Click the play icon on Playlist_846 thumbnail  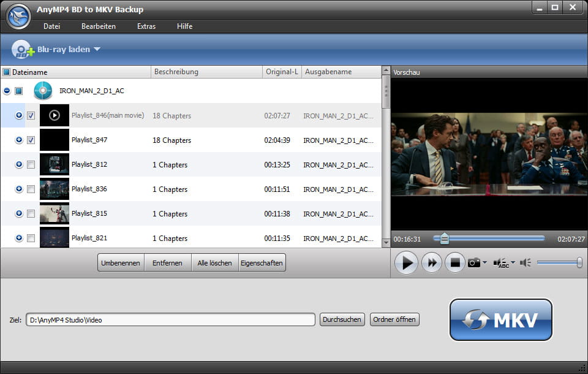tap(55, 115)
